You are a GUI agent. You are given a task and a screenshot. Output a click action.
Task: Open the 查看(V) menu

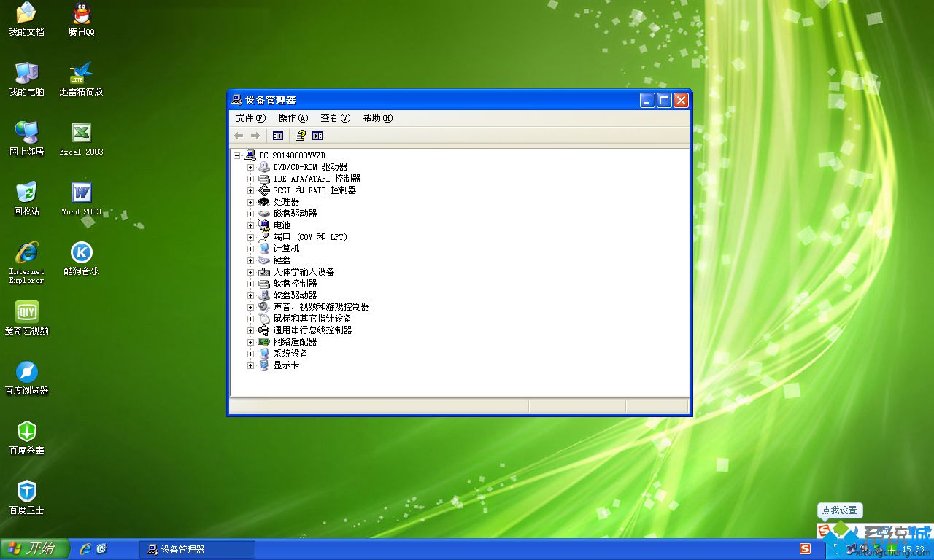[335, 118]
